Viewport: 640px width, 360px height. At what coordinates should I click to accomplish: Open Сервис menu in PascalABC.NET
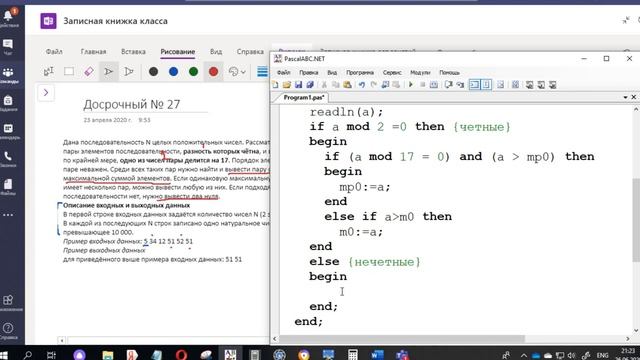392,72
